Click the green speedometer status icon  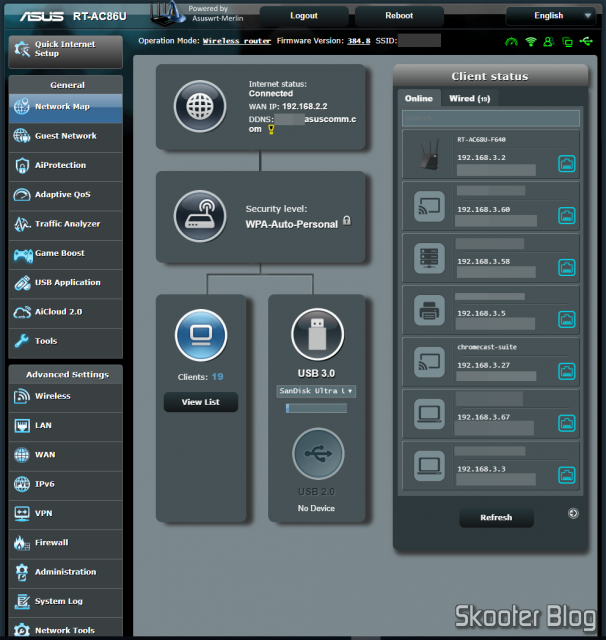pos(511,41)
